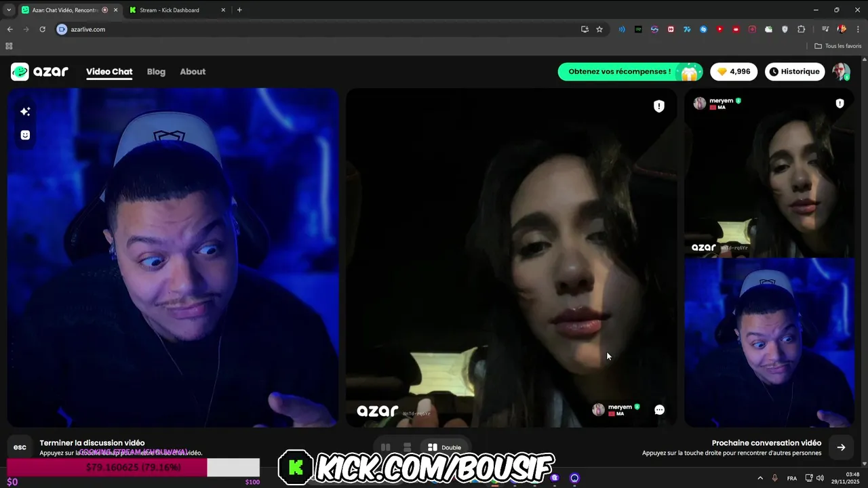The height and width of the screenshot is (488, 868).
Task: Click the esc end chat button
Action: 20,447
